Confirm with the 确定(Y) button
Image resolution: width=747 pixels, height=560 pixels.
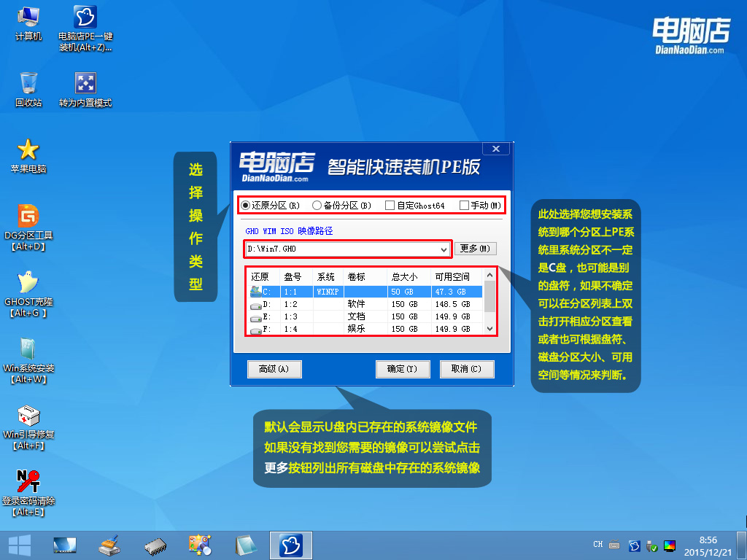[x=403, y=369]
